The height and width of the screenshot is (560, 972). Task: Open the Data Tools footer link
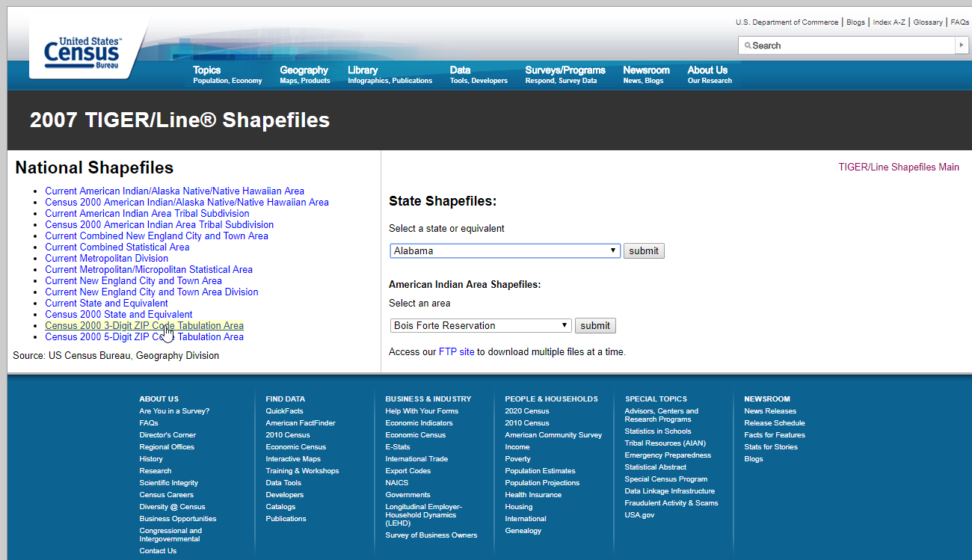(x=283, y=483)
